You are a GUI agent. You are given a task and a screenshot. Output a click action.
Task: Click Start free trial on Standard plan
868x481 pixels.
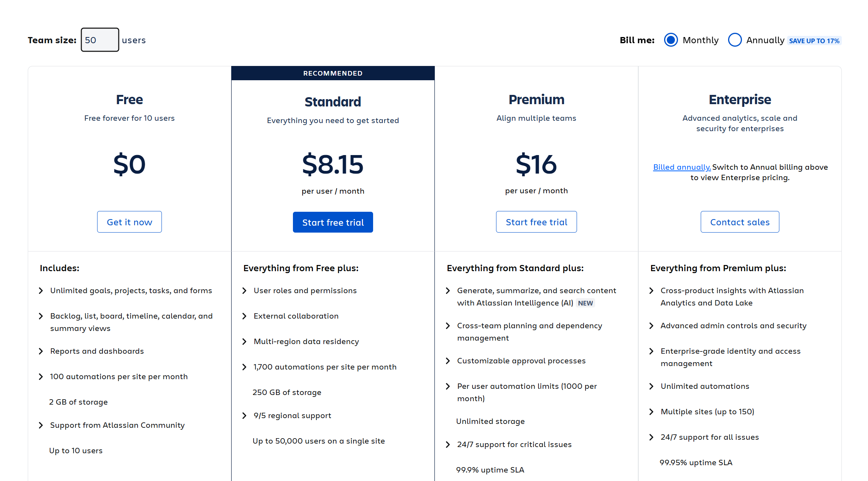[x=333, y=221]
